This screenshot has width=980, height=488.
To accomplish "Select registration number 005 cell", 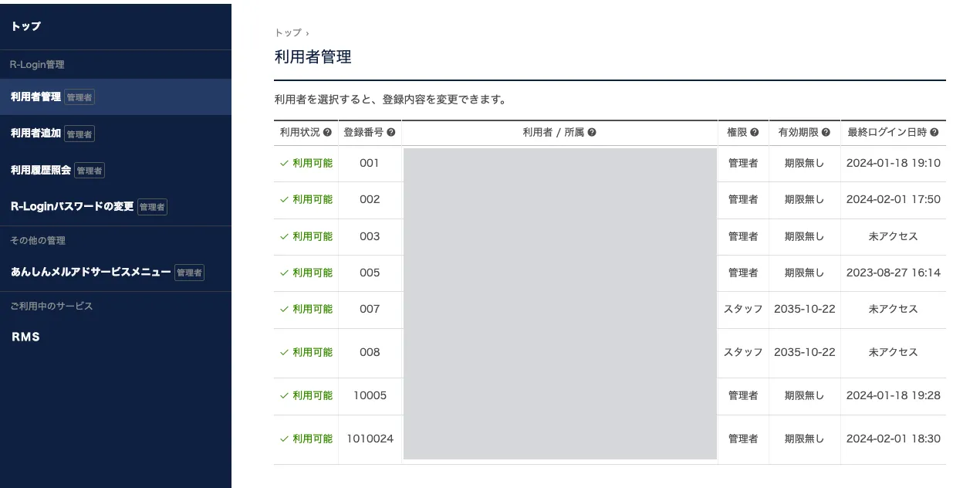I will point(370,273).
